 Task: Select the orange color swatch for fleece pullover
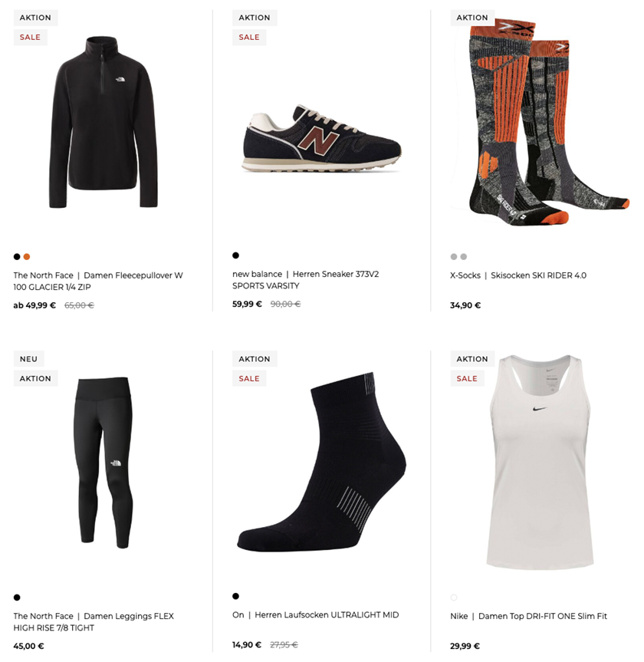[x=27, y=257]
